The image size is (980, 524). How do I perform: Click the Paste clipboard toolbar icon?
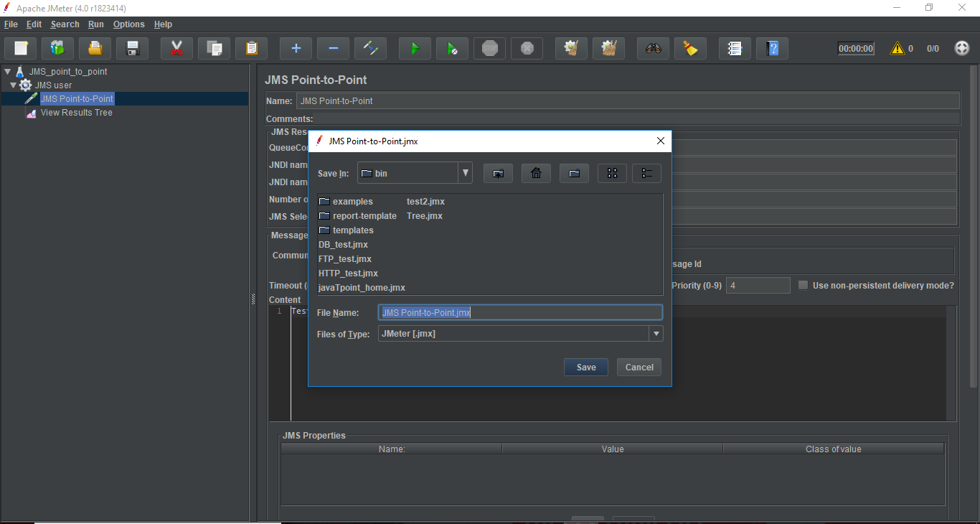click(x=252, y=48)
